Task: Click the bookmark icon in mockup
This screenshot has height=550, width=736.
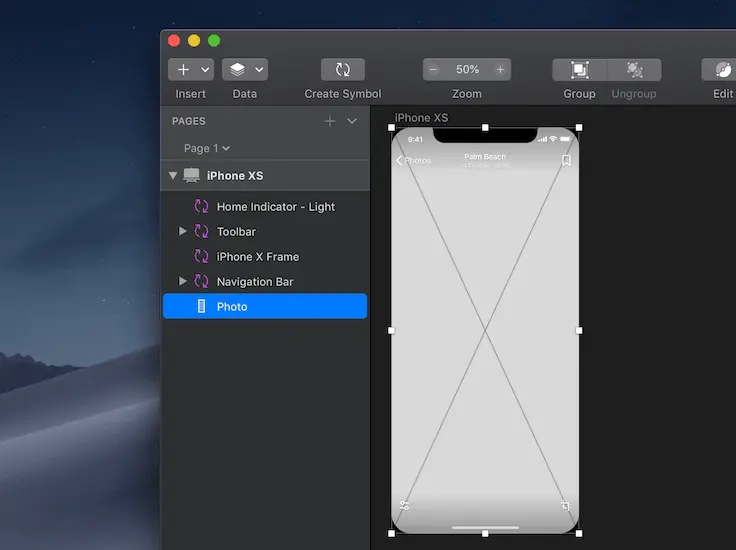Action: 567,160
